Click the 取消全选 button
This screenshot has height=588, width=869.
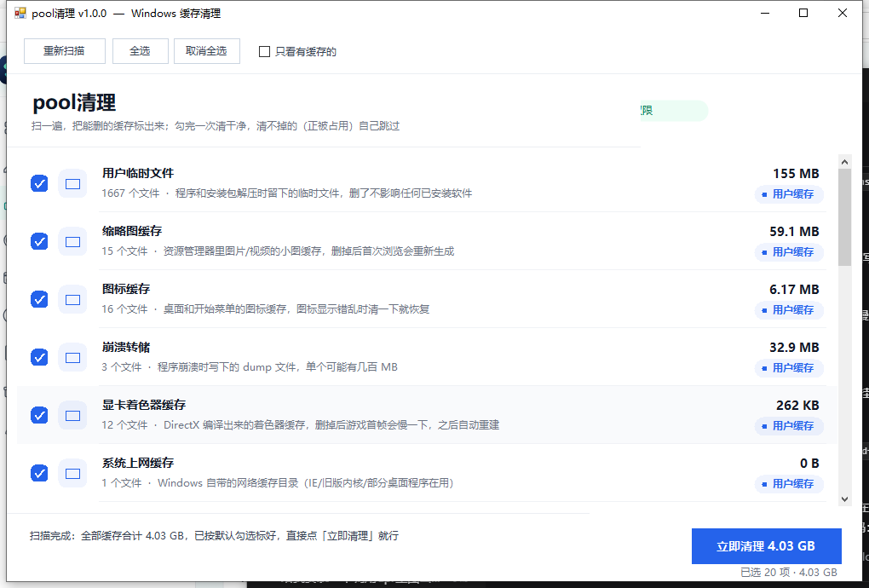tap(207, 51)
